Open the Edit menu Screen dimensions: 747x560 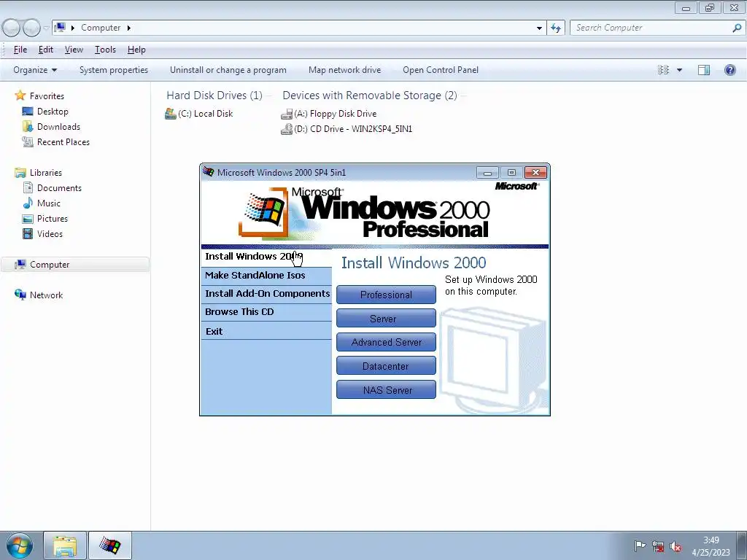click(x=46, y=50)
